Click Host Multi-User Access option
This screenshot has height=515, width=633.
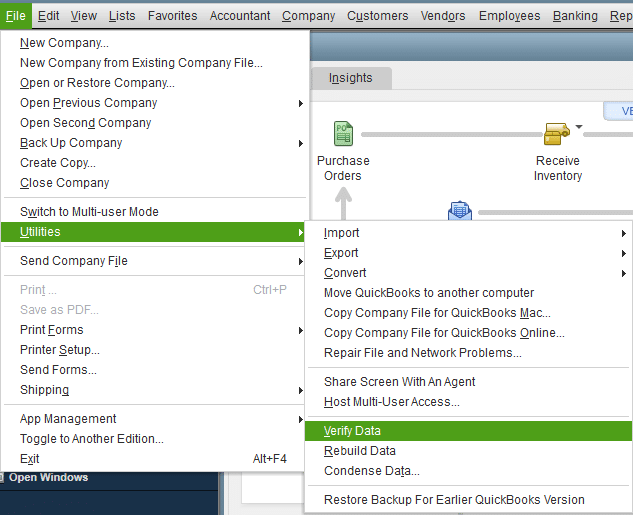tap(391, 402)
